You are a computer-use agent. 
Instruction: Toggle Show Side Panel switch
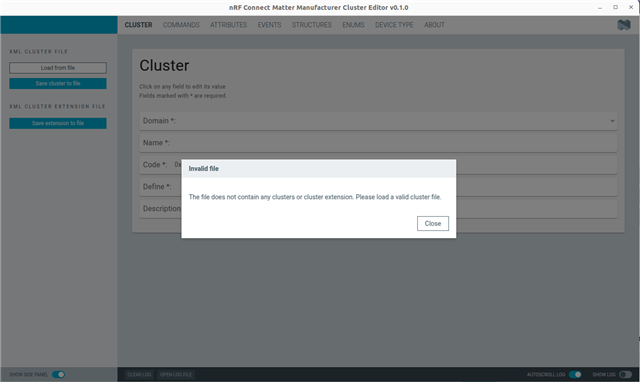coord(58,375)
